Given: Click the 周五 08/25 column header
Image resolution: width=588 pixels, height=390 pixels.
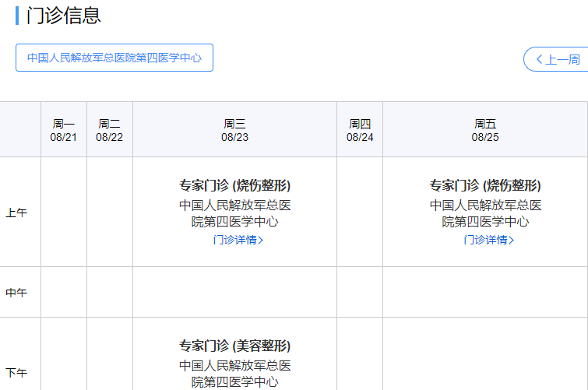Looking at the screenshot, I should tap(485, 130).
